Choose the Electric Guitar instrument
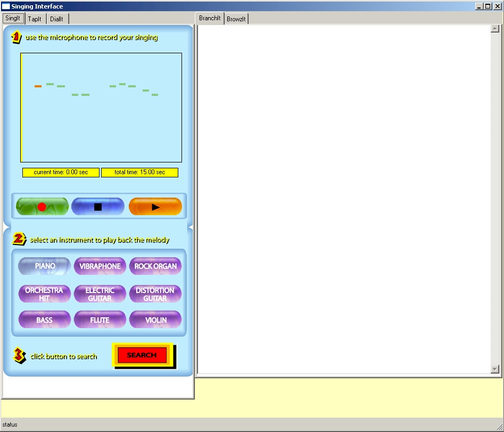This screenshot has height=432, width=504. [x=100, y=294]
